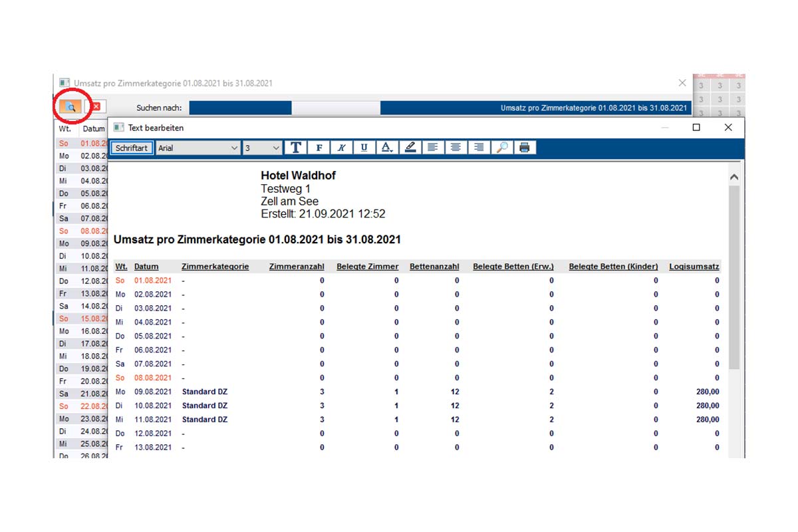Click the Datum column header in background list

(94, 129)
